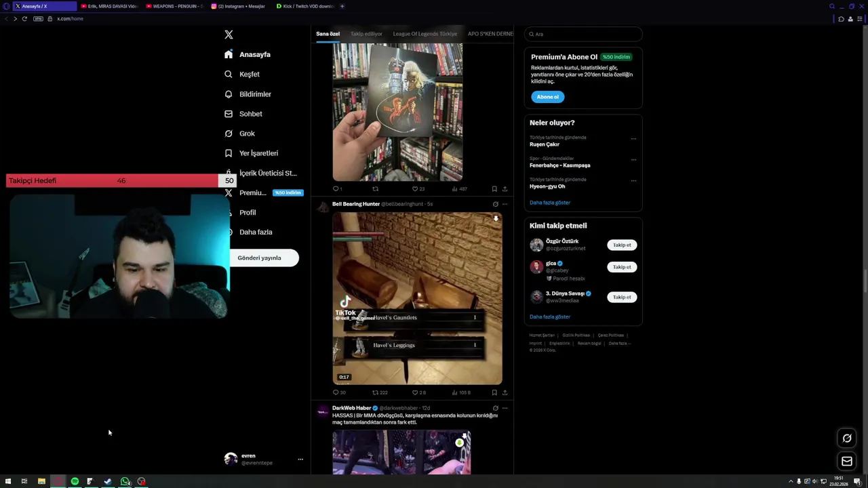Bookmark the DVD collection post
Viewport: 868px width, 488px height.
(x=494, y=189)
